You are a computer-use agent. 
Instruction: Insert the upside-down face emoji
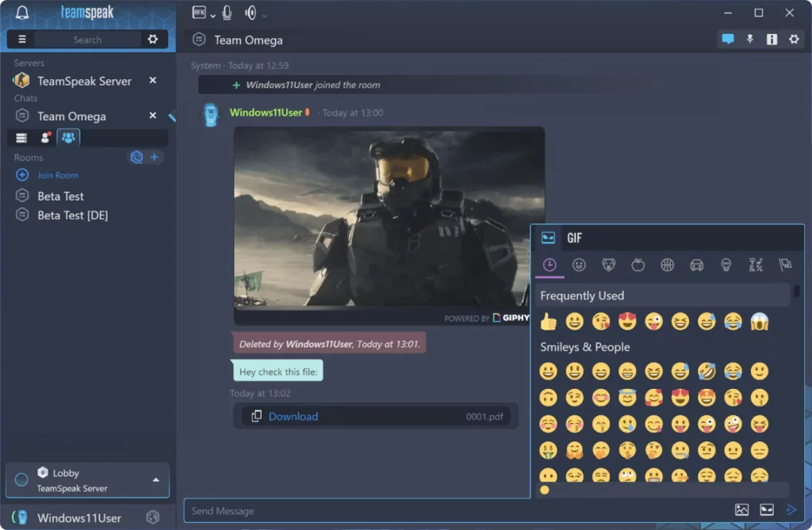tap(548, 398)
